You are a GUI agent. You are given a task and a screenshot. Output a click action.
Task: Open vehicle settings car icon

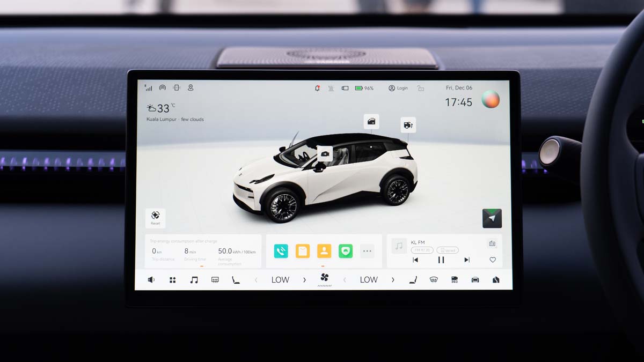pos(475,279)
